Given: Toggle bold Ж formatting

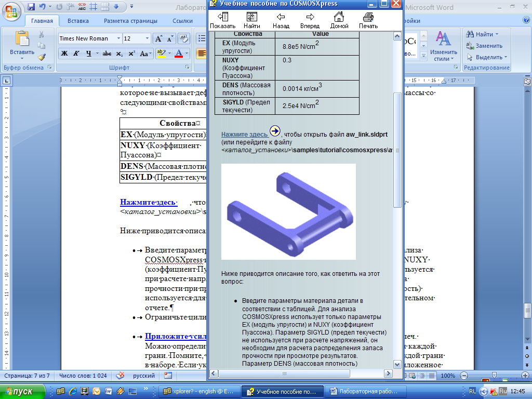Looking at the screenshot, I should coord(64,54).
